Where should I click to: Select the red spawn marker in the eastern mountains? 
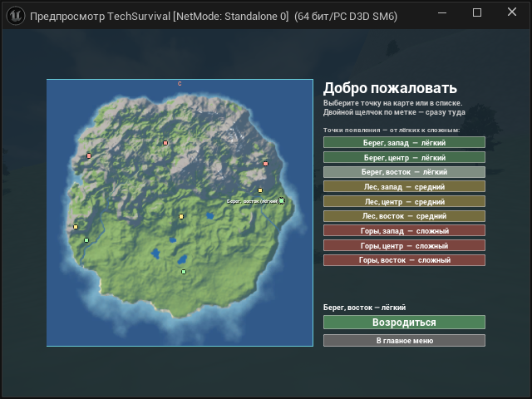[266, 164]
